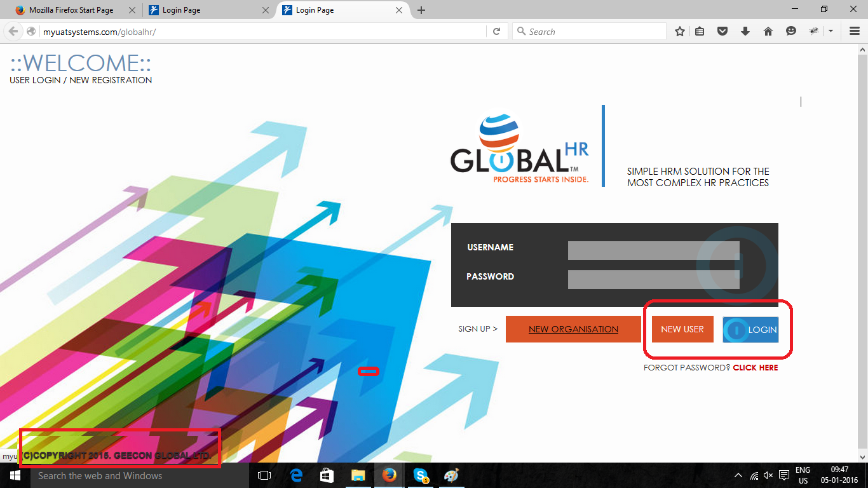Open the Firefox downloads panel
Image resolution: width=868 pixels, height=488 pixels.
745,31
